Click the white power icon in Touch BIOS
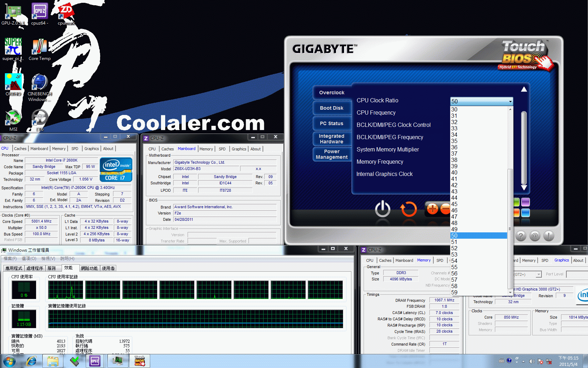The image size is (588, 368). [383, 209]
